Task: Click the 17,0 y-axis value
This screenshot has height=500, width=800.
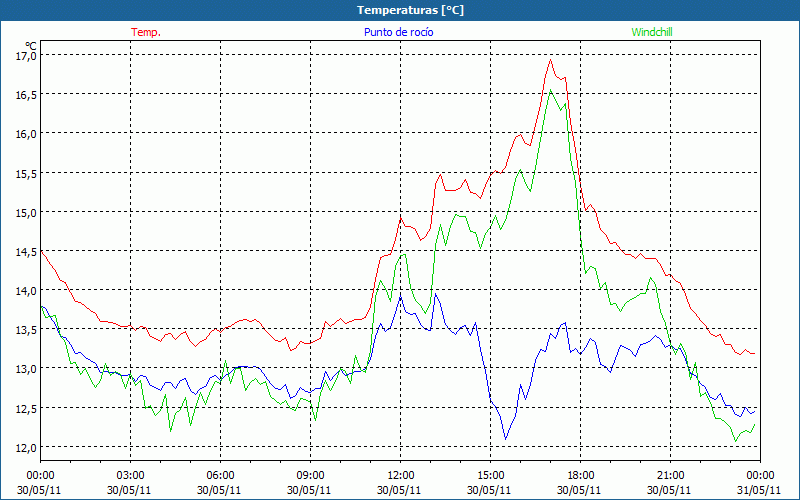Action: tap(27, 55)
